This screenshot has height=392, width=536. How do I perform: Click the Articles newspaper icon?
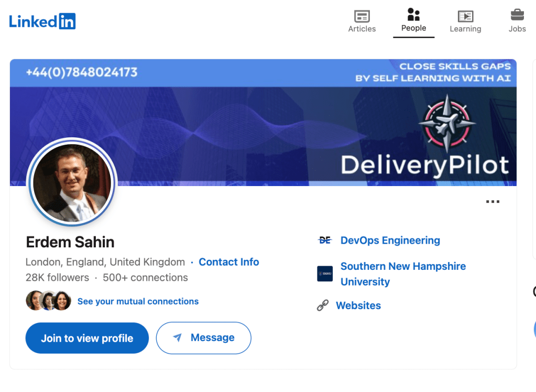point(362,16)
